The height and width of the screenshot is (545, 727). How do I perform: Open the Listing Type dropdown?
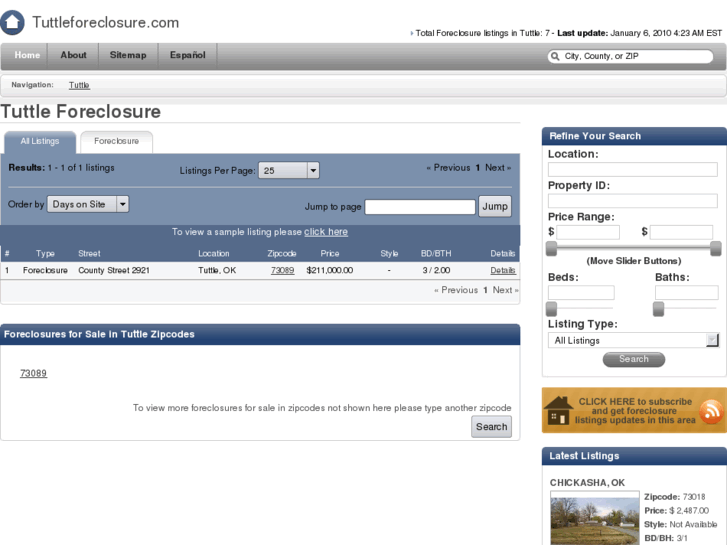pyautogui.click(x=633, y=340)
